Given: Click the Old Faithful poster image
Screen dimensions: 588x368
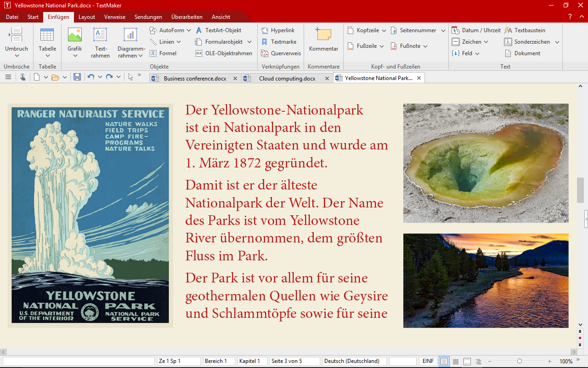Looking at the screenshot, I should [x=90, y=215].
